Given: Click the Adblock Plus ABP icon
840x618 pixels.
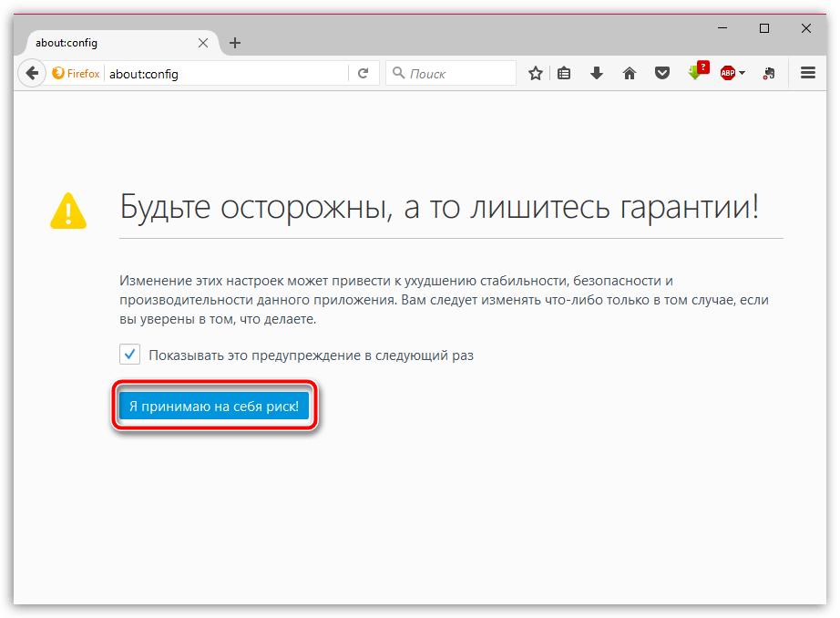Looking at the screenshot, I should 728,74.
